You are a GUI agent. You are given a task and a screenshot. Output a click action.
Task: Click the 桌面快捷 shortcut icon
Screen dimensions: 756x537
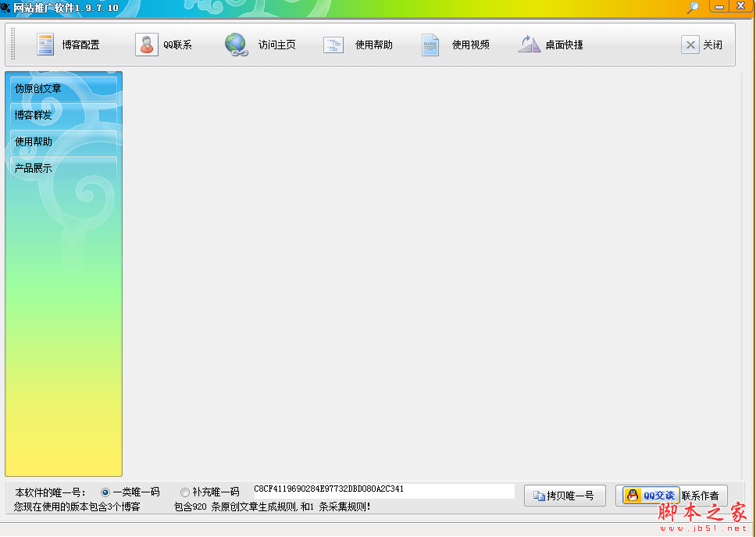coord(529,45)
